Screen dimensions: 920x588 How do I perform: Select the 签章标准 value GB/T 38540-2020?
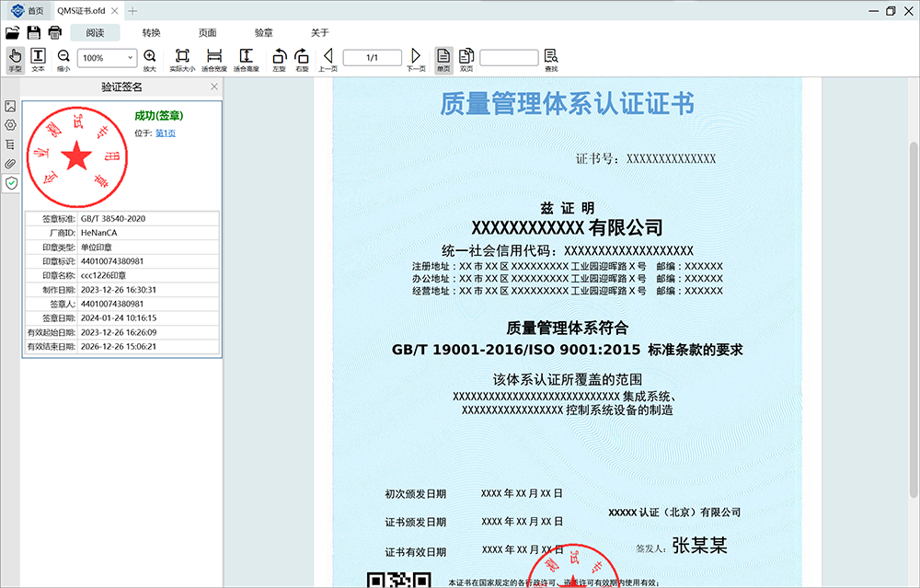[x=113, y=218]
